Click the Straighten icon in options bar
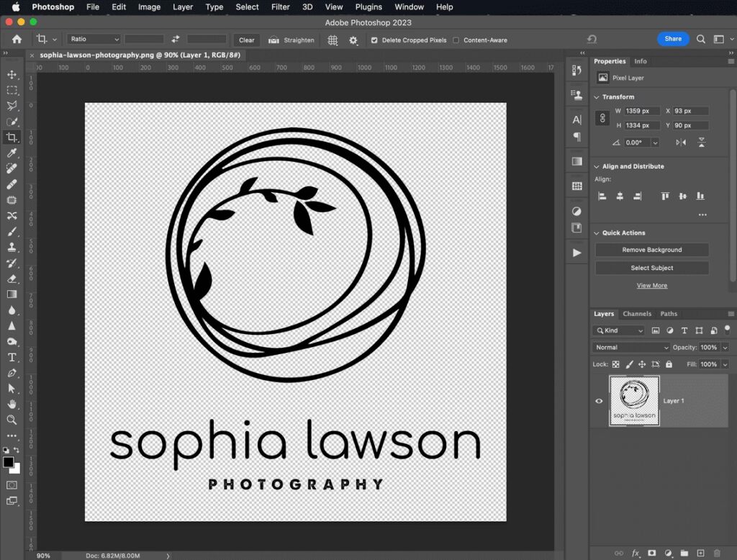This screenshot has width=737, height=560. (x=273, y=40)
